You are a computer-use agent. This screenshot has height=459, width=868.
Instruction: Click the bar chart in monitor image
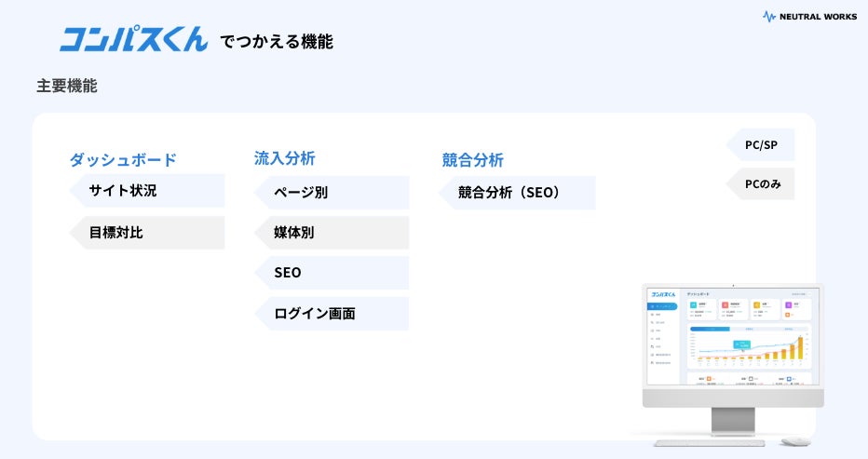pos(749,347)
